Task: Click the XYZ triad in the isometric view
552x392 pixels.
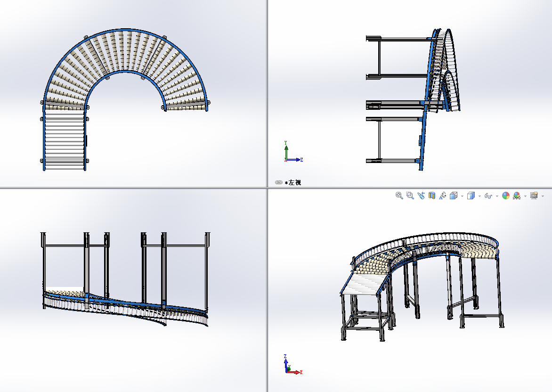Action: pyautogui.click(x=293, y=365)
